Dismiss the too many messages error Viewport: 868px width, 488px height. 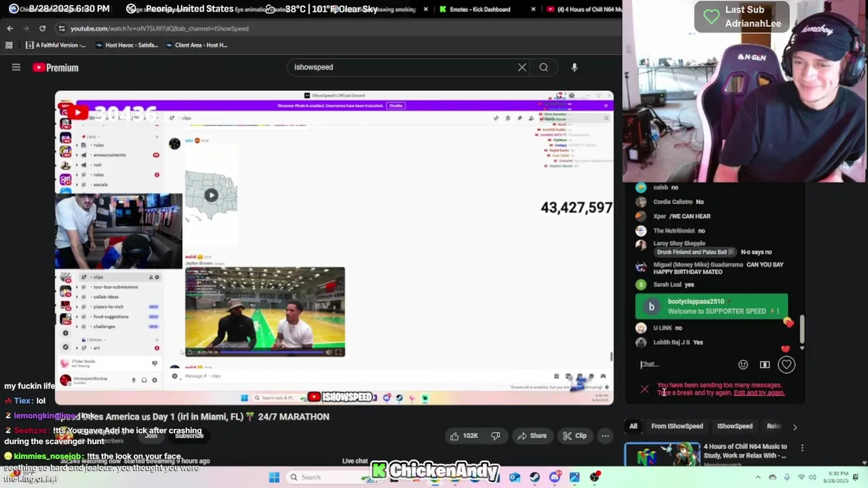click(644, 389)
